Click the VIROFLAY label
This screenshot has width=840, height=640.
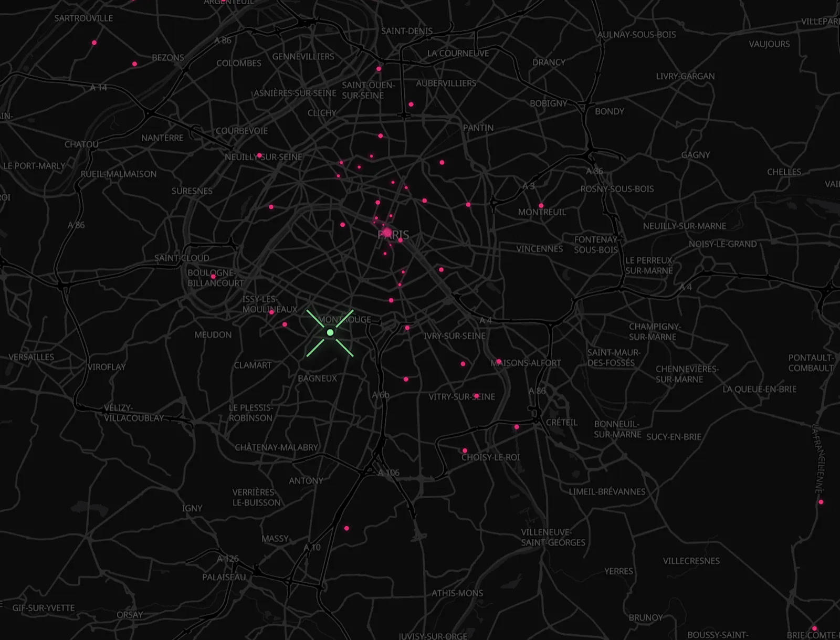click(107, 367)
